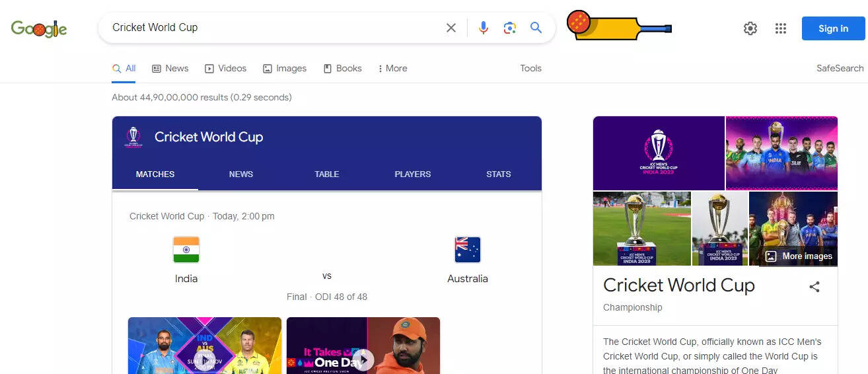Clear the search box text
The image size is (868, 374).
(451, 28)
